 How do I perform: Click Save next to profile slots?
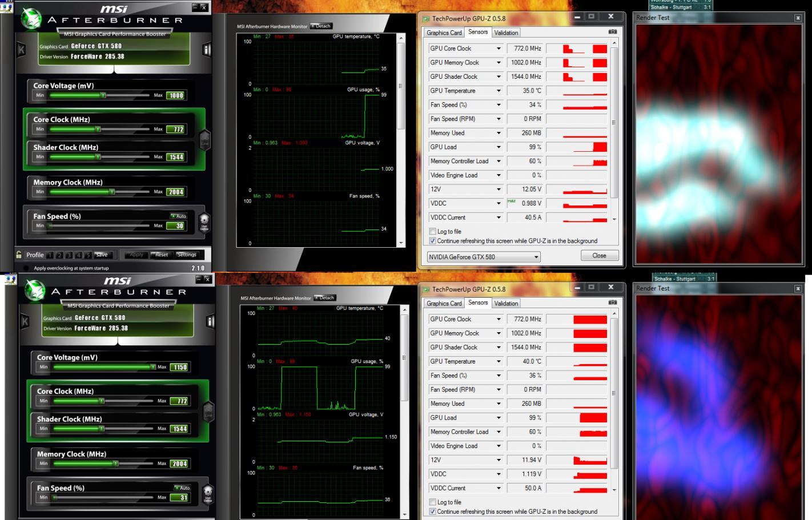click(x=103, y=255)
